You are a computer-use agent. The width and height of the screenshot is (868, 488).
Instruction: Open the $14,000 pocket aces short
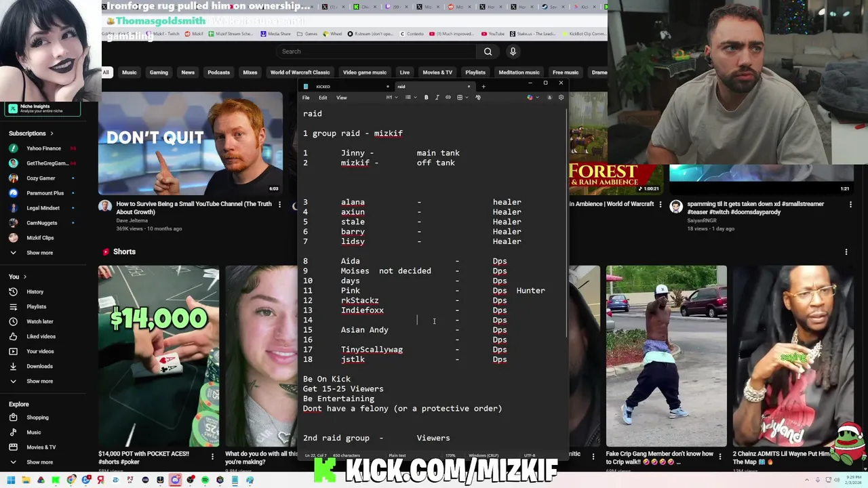[x=159, y=357]
